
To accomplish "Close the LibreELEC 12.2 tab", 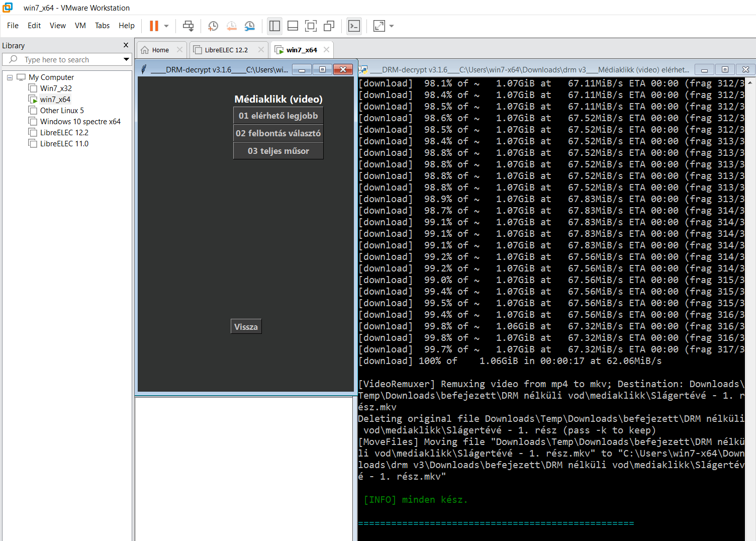I will 261,50.
